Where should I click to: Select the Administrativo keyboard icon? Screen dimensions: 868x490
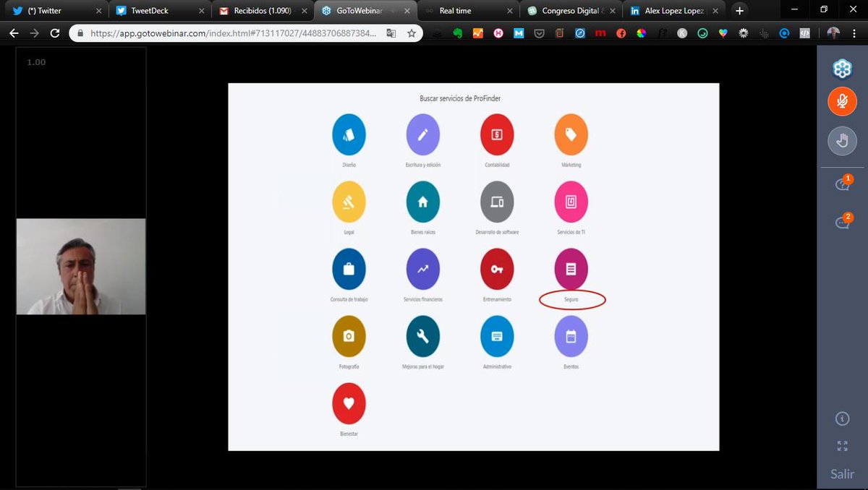(497, 336)
